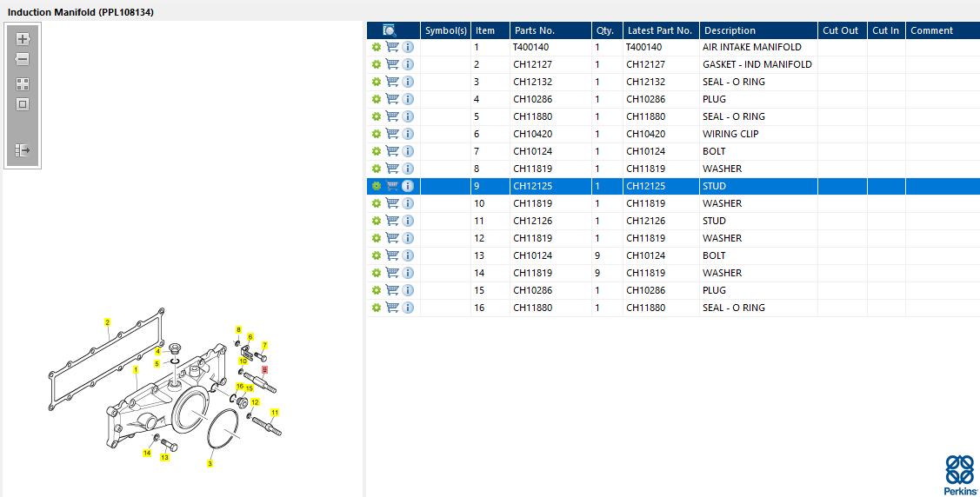Sort by Latest Part No. column header

[661, 30]
